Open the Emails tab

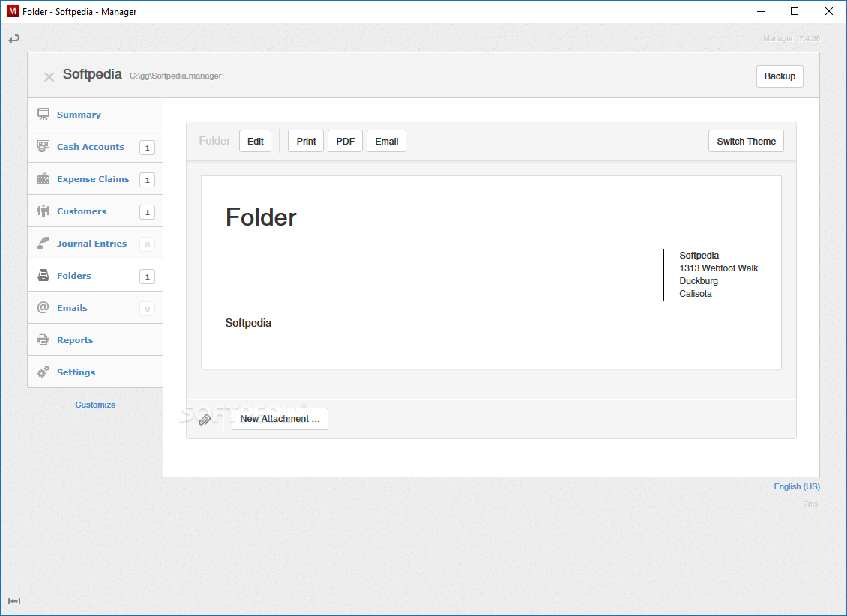coord(95,307)
